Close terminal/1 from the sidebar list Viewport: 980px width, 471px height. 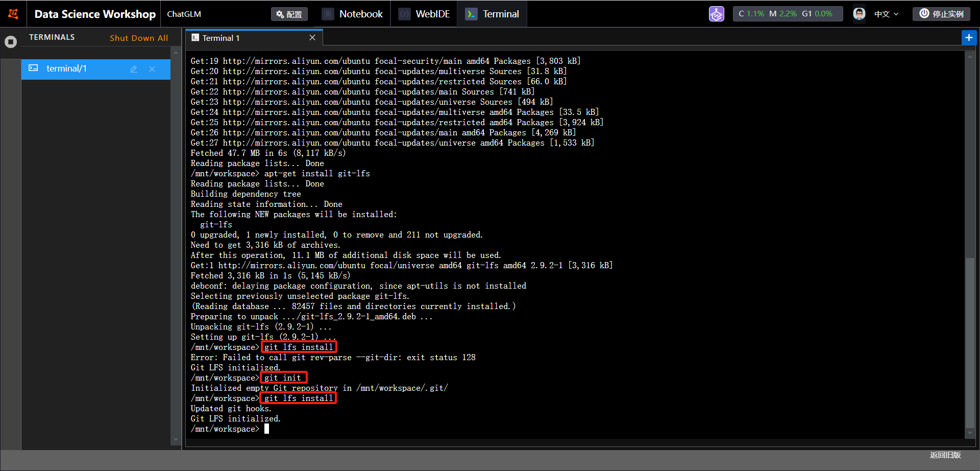pos(152,69)
